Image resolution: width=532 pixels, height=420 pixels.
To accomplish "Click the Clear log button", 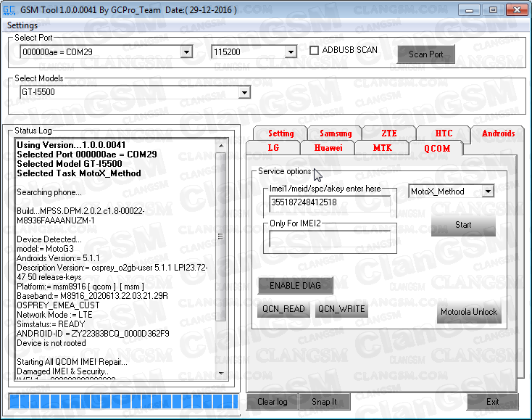I will [x=272, y=402].
